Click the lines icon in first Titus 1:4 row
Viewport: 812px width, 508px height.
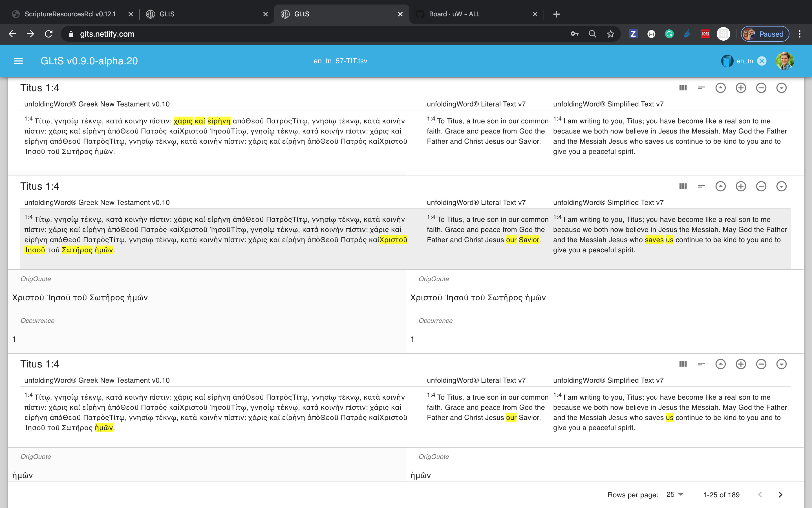pyautogui.click(x=701, y=88)
